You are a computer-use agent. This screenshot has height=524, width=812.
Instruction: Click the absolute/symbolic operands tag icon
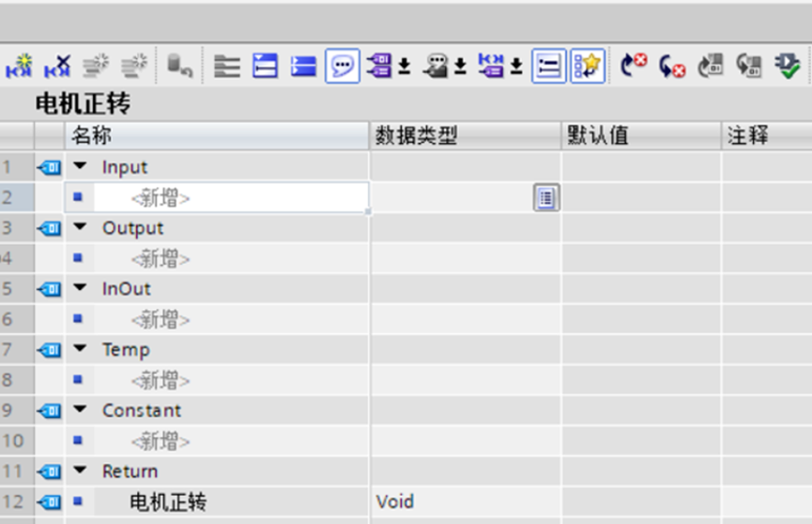[x=379, y=66]
